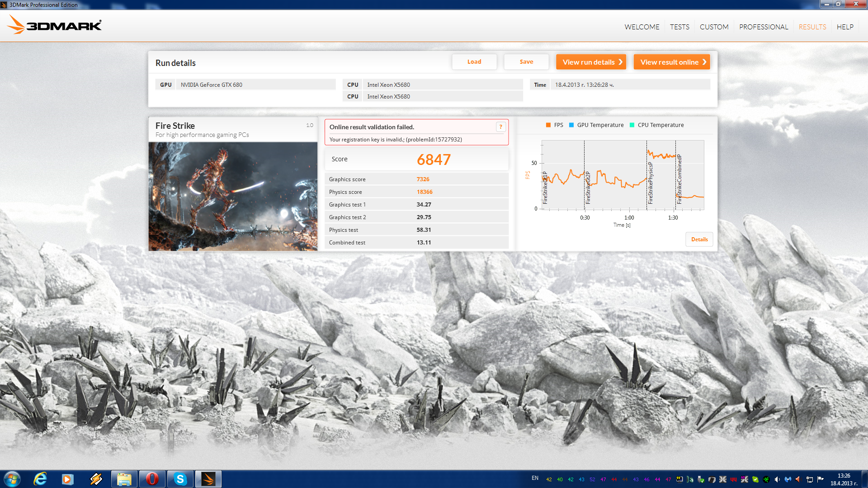Image resolution: width=868 pixels, height=488 pixels.
Task: Click the 3DMark logo
Action: click(x=54, y=25)
